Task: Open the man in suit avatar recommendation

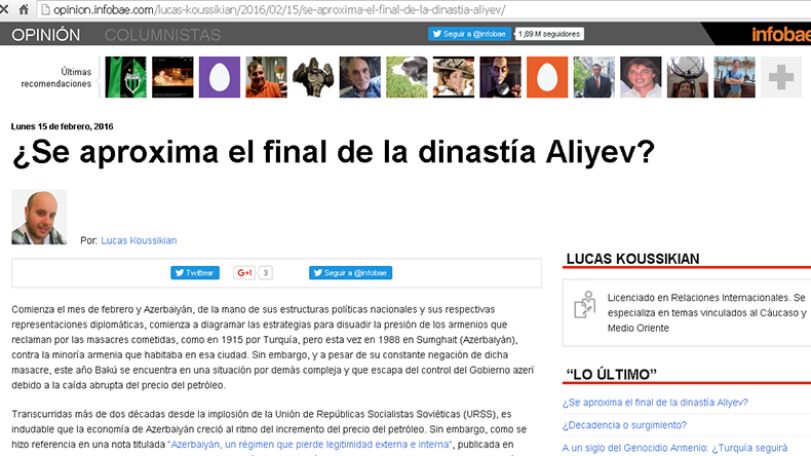Action: point(594,77)
